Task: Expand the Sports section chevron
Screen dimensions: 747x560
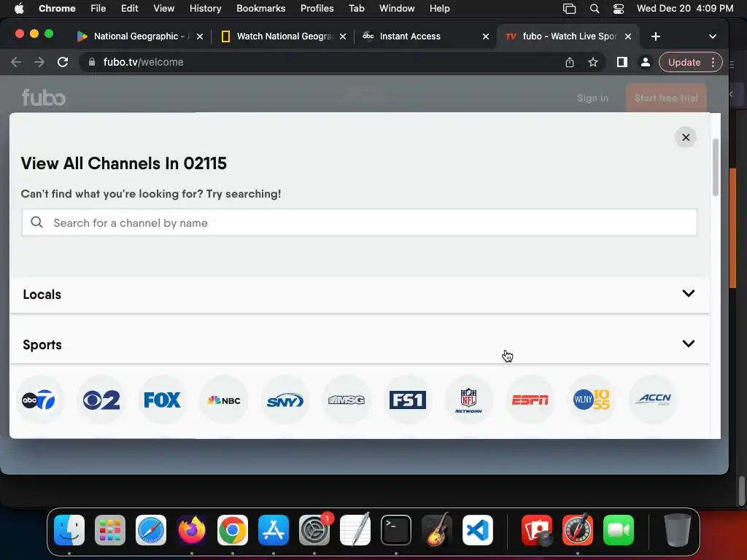Action: [689, 344]
